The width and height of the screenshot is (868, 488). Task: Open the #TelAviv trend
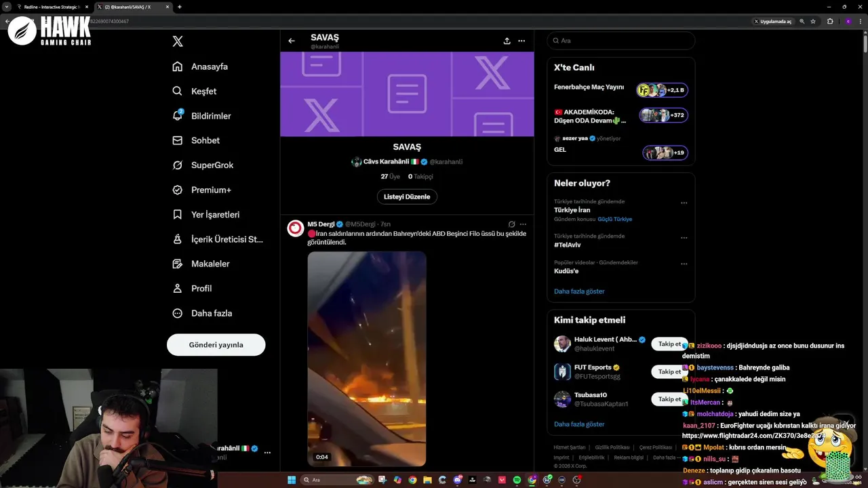[x=568, y=245]
